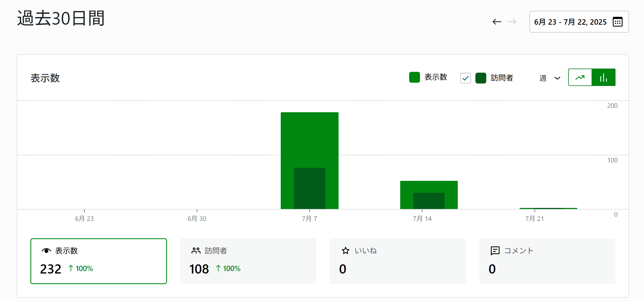Toggle the 訪問者 checkbox in legend

465,78
